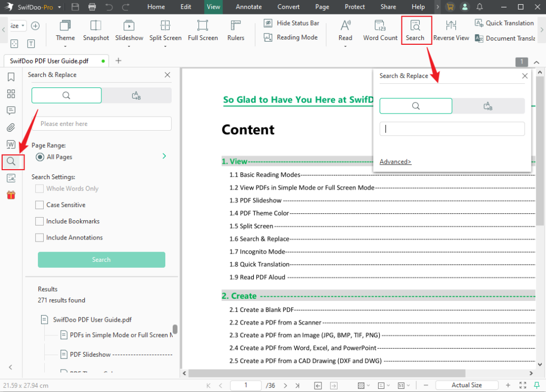Viewport: 546px width, 392px height.
Task: Activate Split Screen view
Action: click(x=165, y=31)
